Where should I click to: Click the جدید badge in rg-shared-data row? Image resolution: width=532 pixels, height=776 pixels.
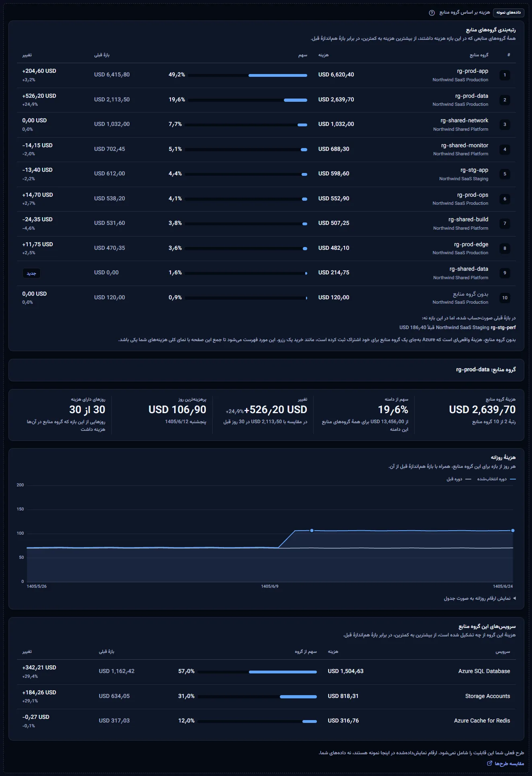31,274
